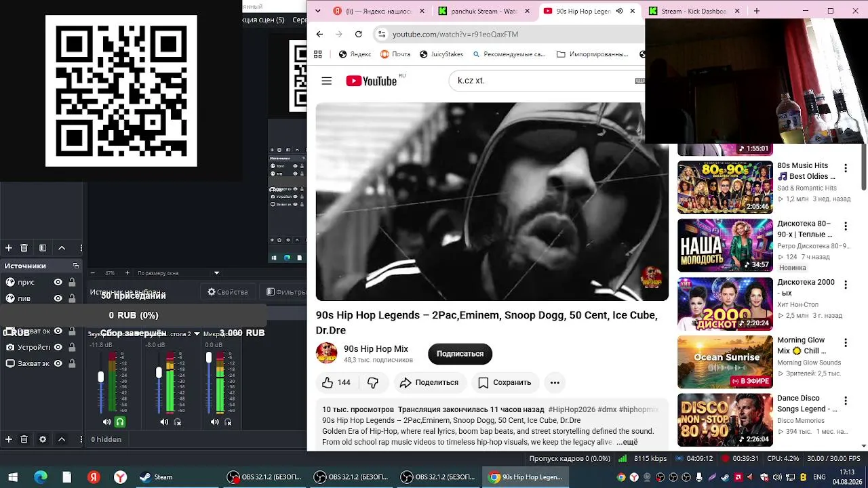Screen dimensions: 868x488
Task: Mute the first audio mixer channel
Action: [106, 422]
